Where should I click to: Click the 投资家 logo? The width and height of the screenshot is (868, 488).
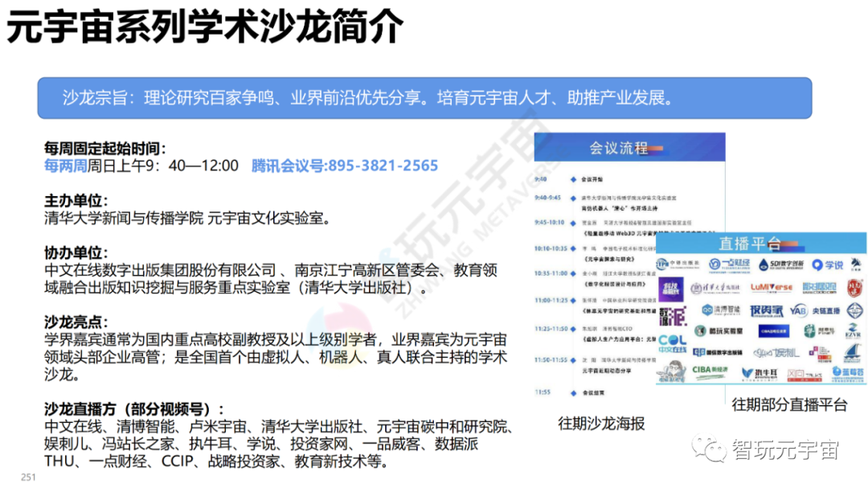point(767,311)
